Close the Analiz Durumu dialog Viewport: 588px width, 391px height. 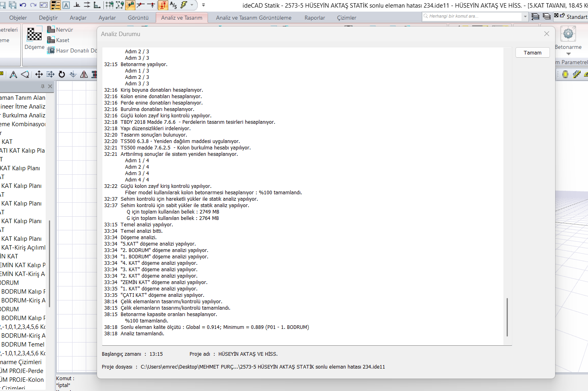click(547, 34)
